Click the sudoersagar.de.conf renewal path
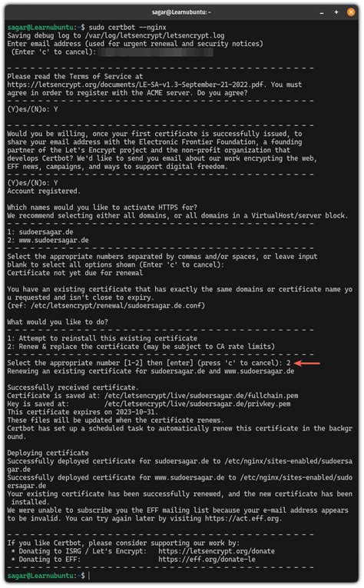The image size is (364, 588). pos(118,306)
